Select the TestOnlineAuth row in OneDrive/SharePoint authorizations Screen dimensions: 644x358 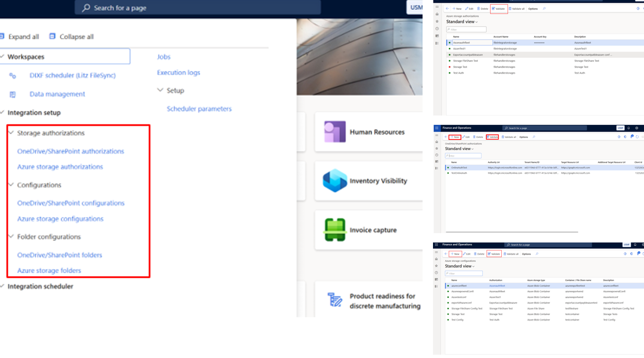[x=544, y=173]
